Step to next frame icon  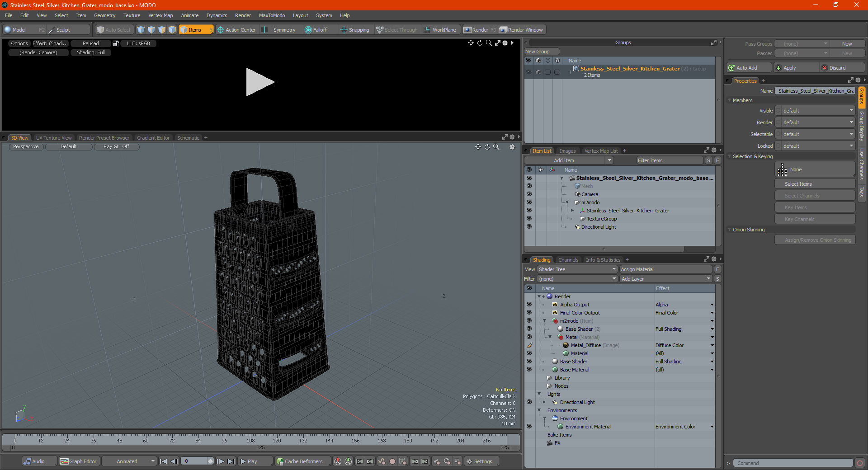click(x=220, y=461)
